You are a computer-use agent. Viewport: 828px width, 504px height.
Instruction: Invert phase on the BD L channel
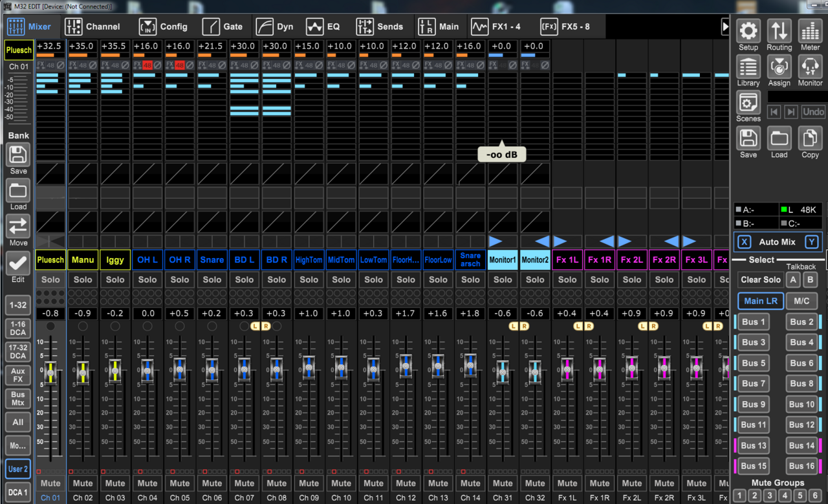click(254, 65)
